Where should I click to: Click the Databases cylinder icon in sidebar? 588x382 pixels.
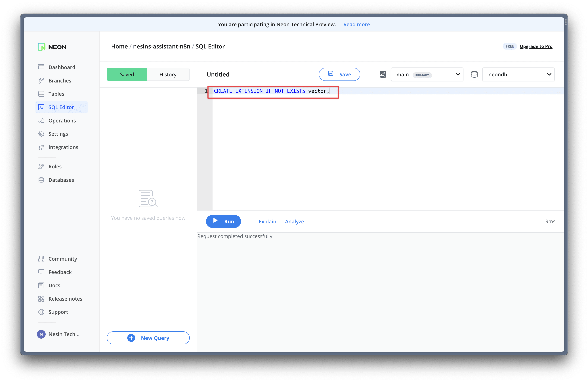(x=41, y=180)
